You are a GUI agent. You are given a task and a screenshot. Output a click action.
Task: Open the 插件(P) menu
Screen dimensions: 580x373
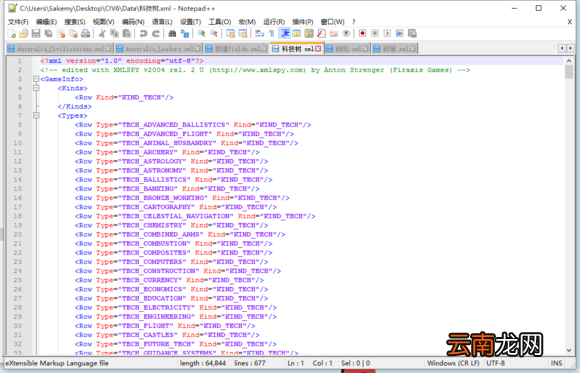[x=303, y=22]
